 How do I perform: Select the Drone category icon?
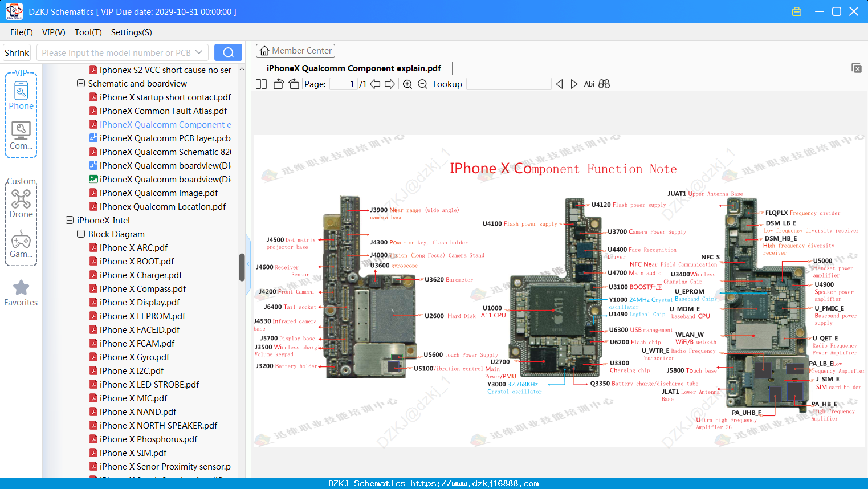click(21, 203)
